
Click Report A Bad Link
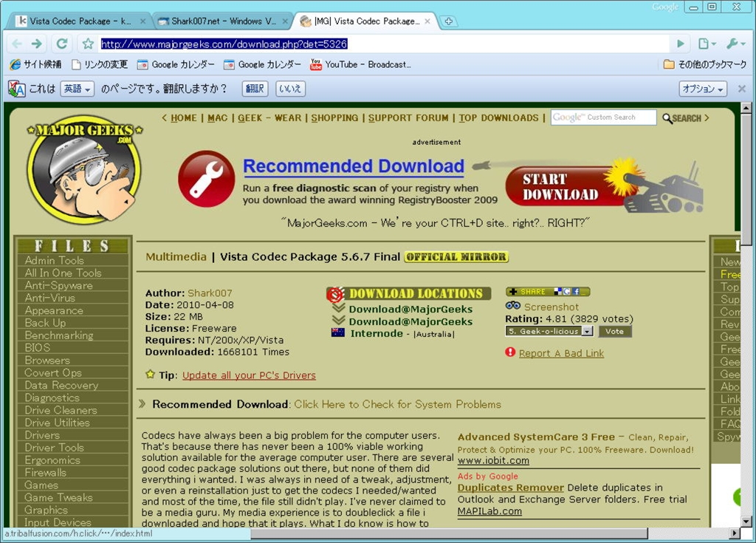pos(561,353)
